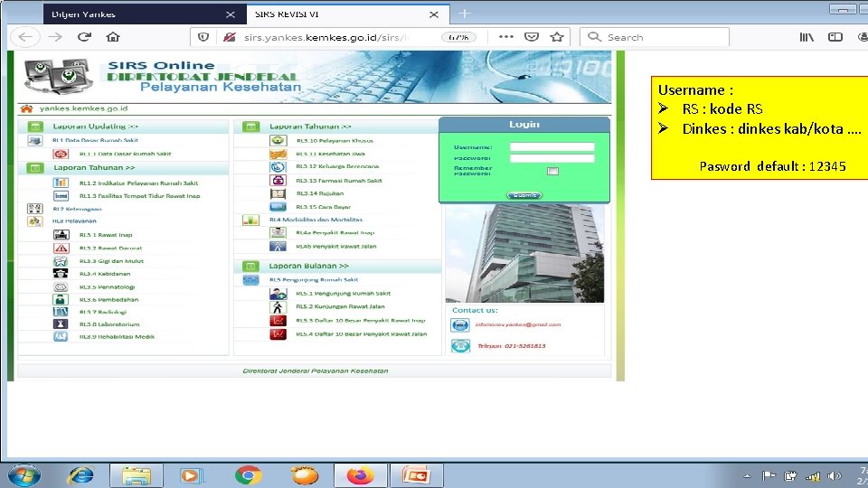Click the RL3.13 Farmasi Rumah Sakit icon
868x488 pixels.
point(278,181)
